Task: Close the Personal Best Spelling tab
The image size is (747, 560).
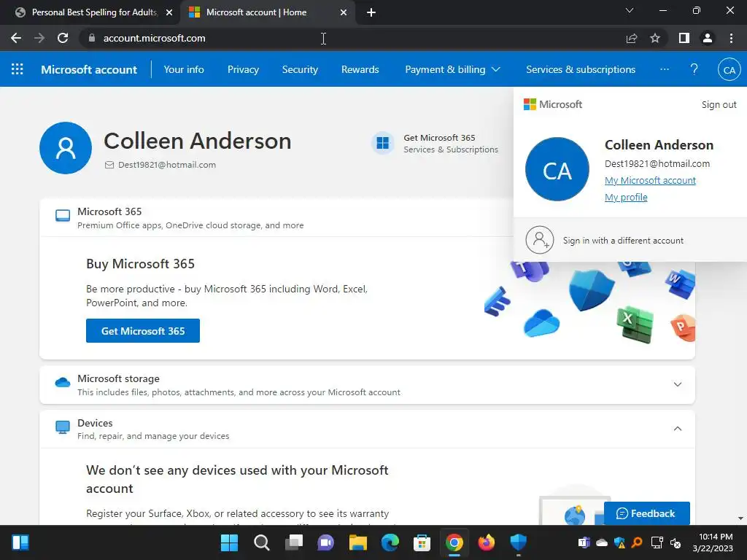Action: point(169,12)
